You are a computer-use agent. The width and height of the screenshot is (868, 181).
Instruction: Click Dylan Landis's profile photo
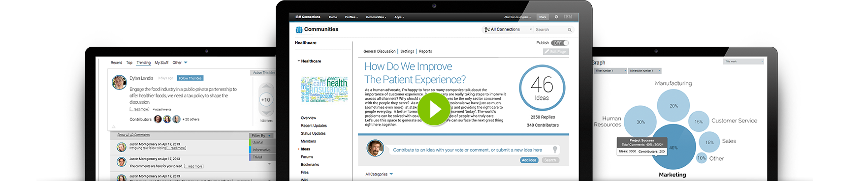point(119,82)
